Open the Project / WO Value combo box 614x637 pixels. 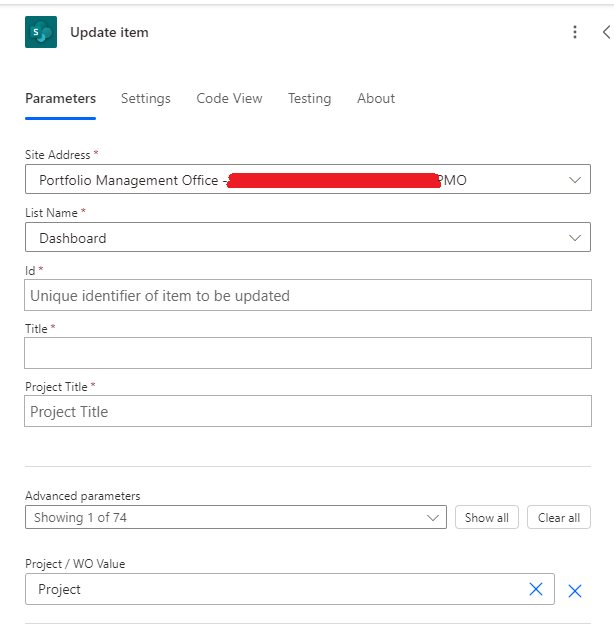click(x=290, y=589)
